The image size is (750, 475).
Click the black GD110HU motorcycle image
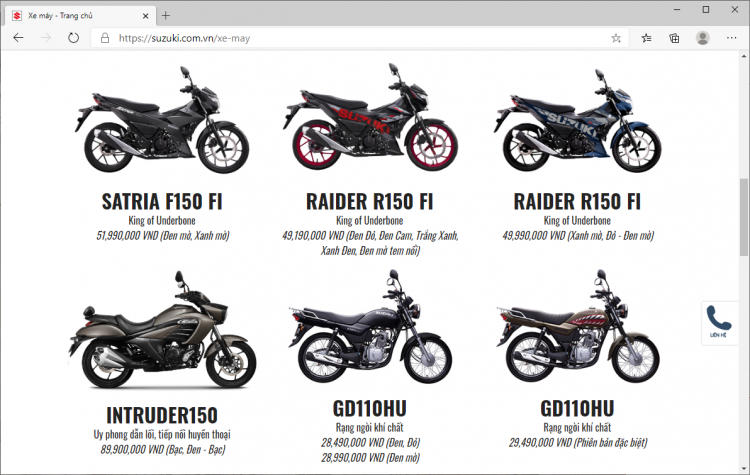point(370,326)
